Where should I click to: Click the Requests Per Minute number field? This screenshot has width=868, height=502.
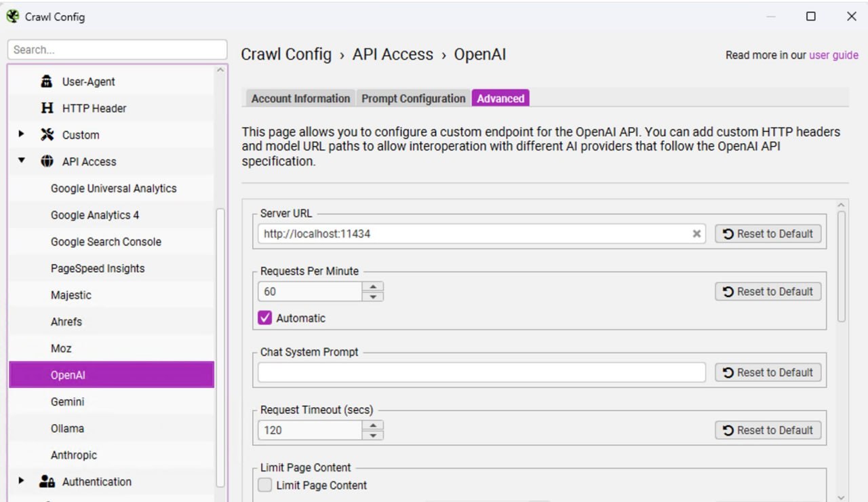coord(311,292)
